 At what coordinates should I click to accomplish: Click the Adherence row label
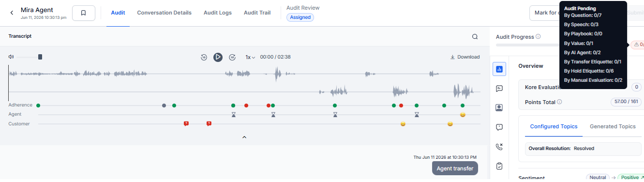coord(20,105)
